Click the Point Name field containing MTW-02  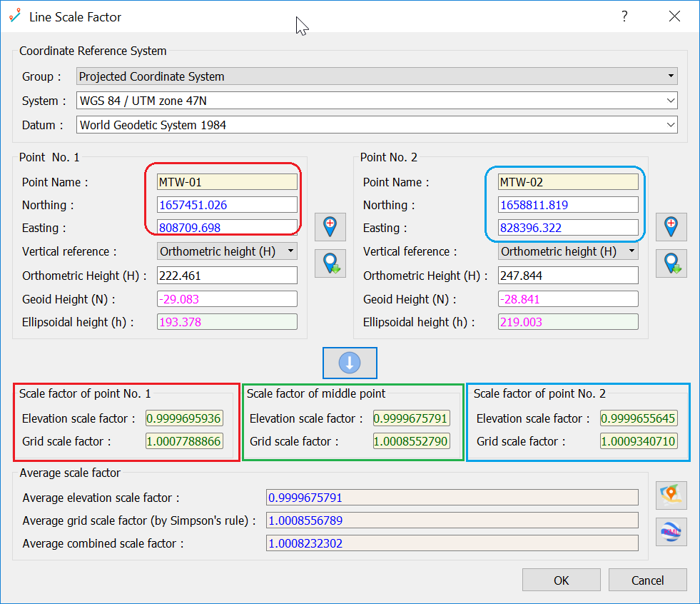(x=568, y=182)
